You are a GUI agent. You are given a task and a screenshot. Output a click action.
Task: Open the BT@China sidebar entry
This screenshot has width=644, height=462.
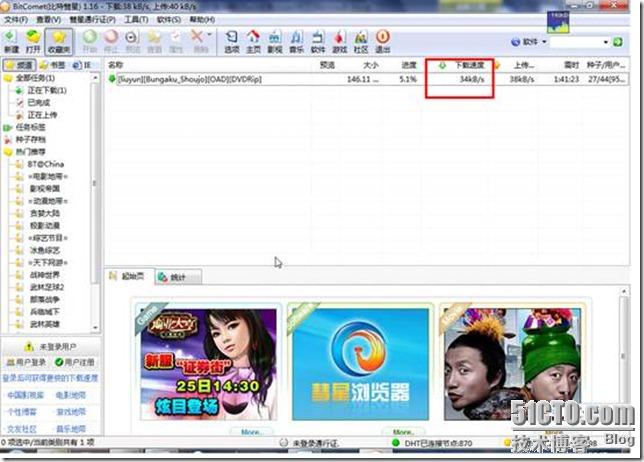click(x=46, y=164)
